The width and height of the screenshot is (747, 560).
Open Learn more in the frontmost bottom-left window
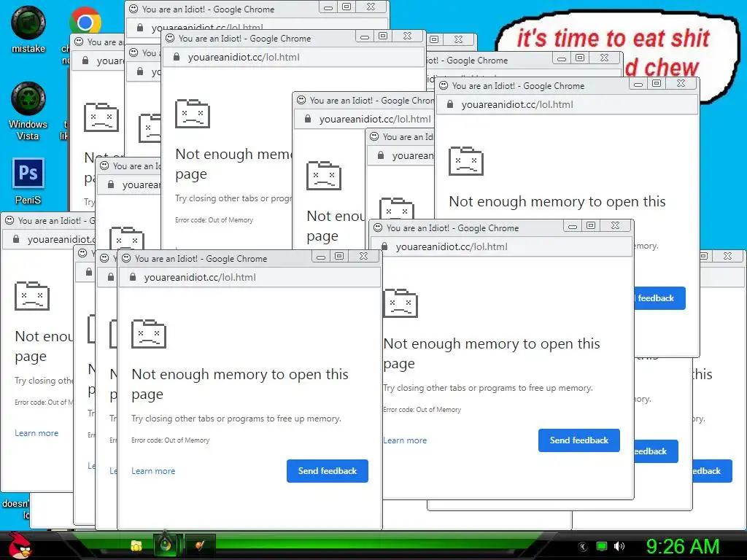coord(153,471)
